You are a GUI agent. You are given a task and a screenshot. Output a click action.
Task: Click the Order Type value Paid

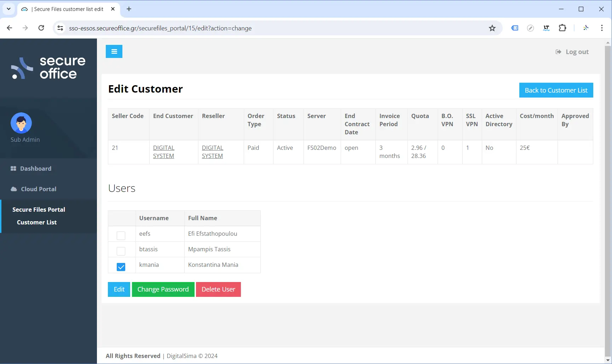point(253,148)
